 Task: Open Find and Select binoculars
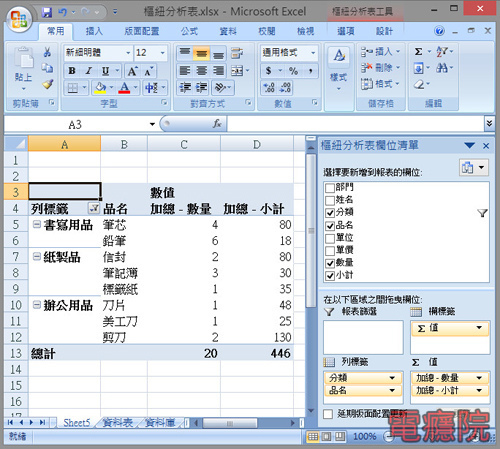tap(442, 68)
